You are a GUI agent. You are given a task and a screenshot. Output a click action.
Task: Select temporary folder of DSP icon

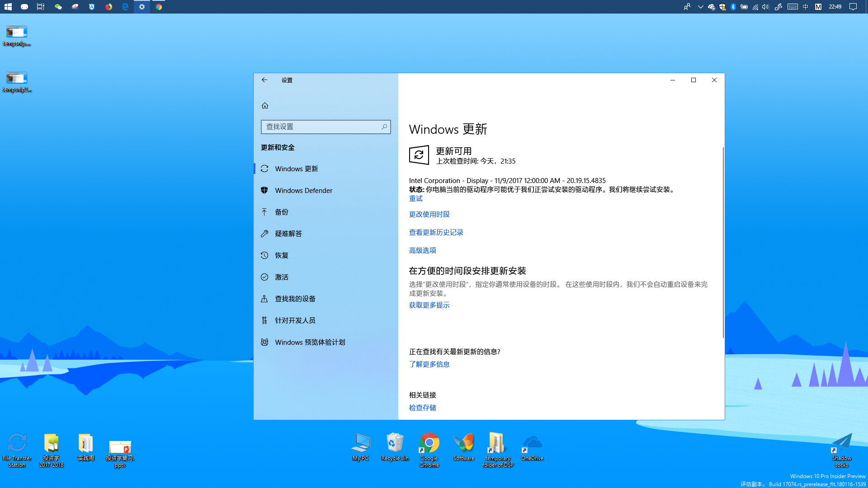coord(498,450)
